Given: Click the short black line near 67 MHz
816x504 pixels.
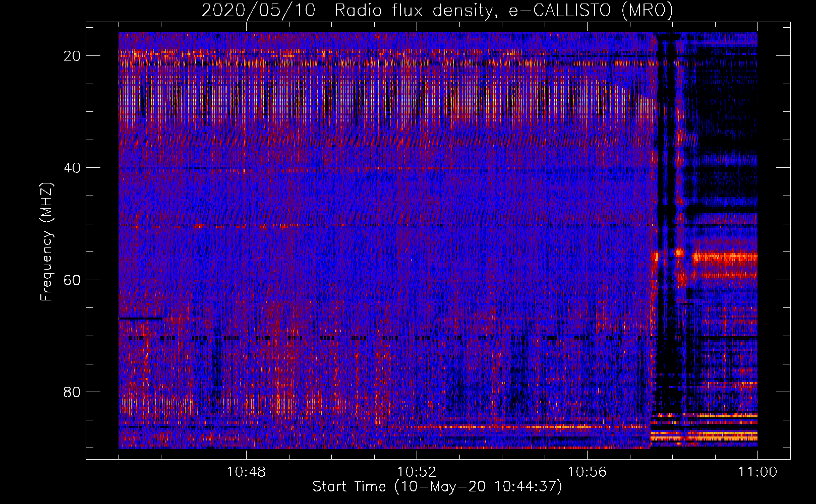Looking at the screenshot, I should [140, 319].
